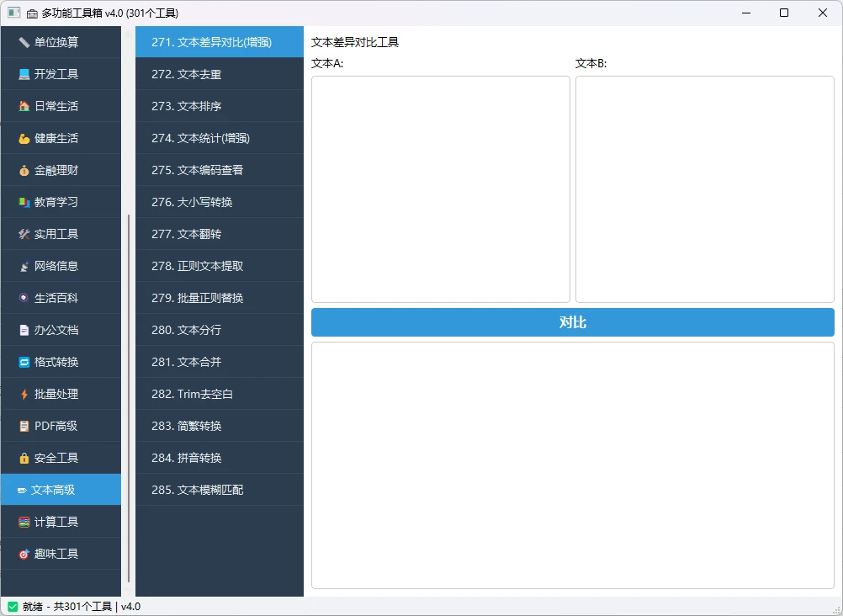
Task: Click the green checkmark status bar icon
Action: 13,607
